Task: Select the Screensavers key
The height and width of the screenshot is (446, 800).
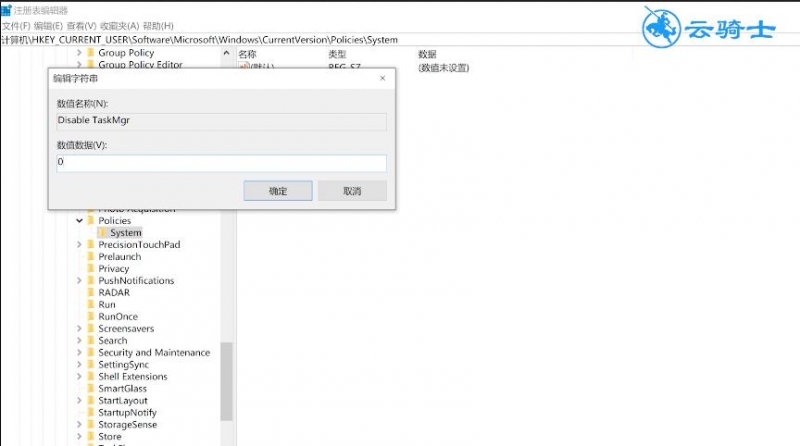Action: pos(127,329)
